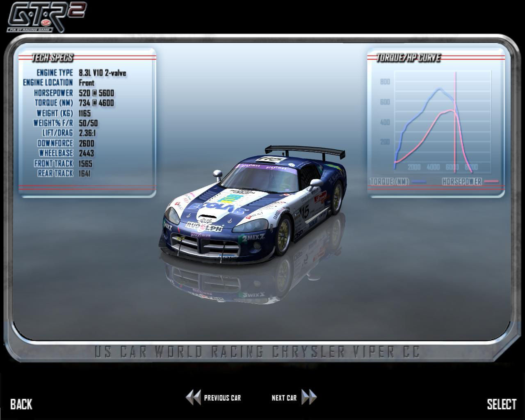Click the TECH SPECS heading
Image resolution: width=525 pixels, height=420 pixels.
(52, 58)
